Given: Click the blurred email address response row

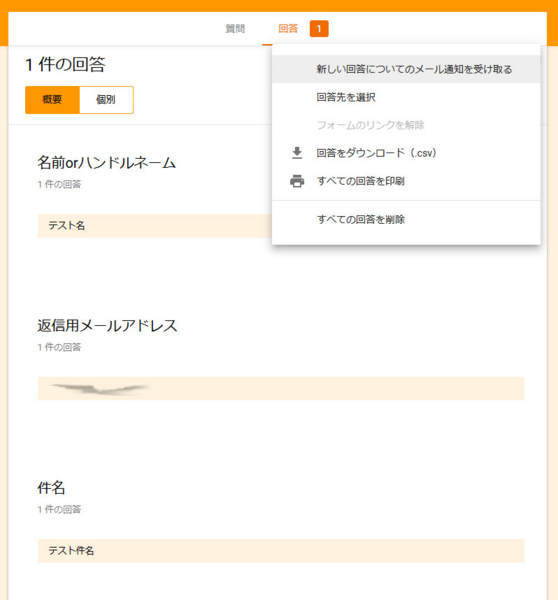Looking at the screenshot, I should coord(281,388).
